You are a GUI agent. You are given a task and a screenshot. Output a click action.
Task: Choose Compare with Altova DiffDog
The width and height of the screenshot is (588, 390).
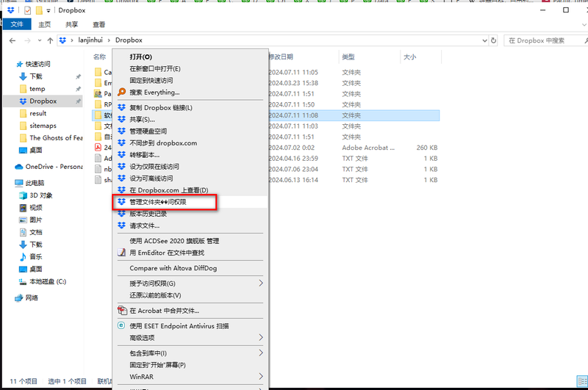[x=190, y=268]
